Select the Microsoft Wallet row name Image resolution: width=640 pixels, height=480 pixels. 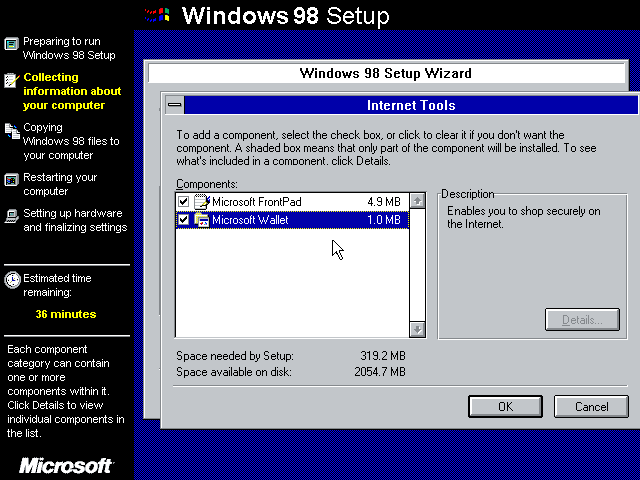[250, 220]
